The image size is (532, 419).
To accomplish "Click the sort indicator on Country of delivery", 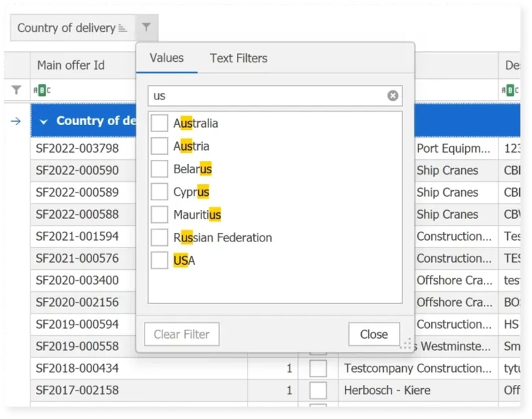I will (x=123, y=28).
